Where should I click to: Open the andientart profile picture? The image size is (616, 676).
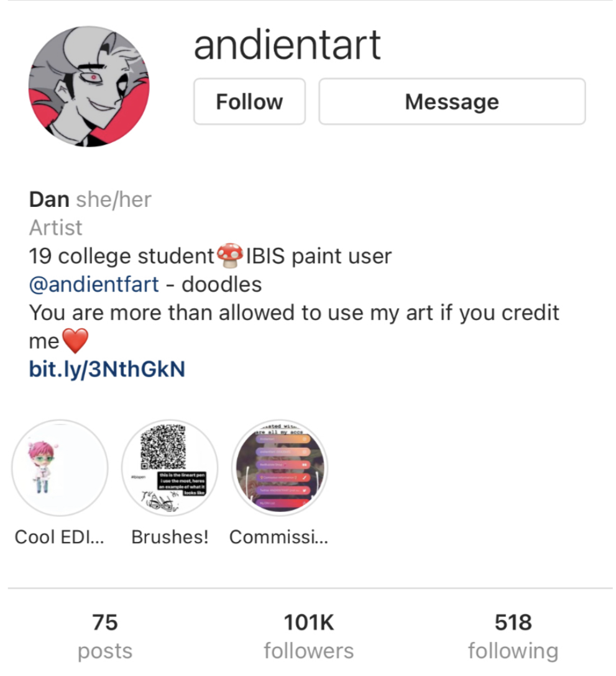pyautogui.click(x=89, y=86)
